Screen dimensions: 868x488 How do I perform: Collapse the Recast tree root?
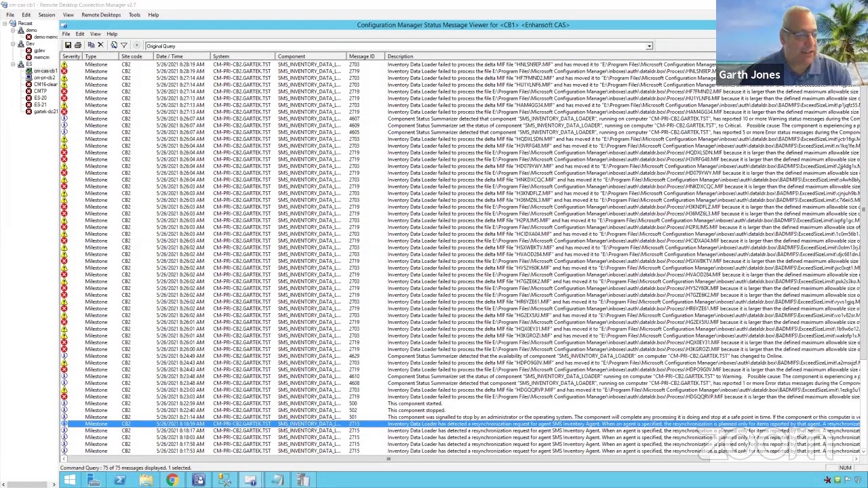pos(4,24)
